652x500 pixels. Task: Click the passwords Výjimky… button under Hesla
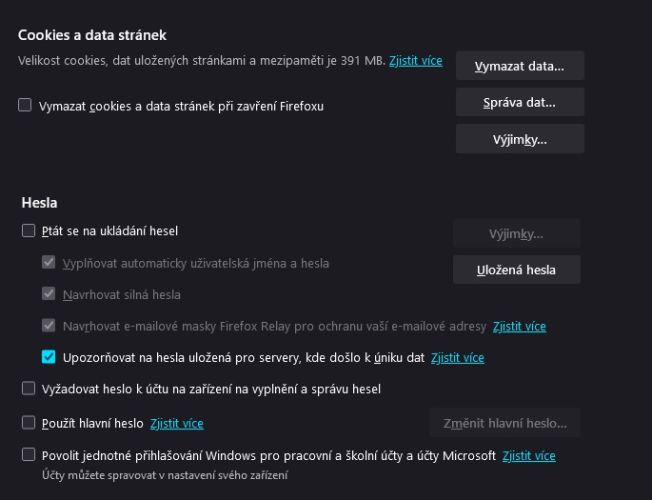(516, 234)
